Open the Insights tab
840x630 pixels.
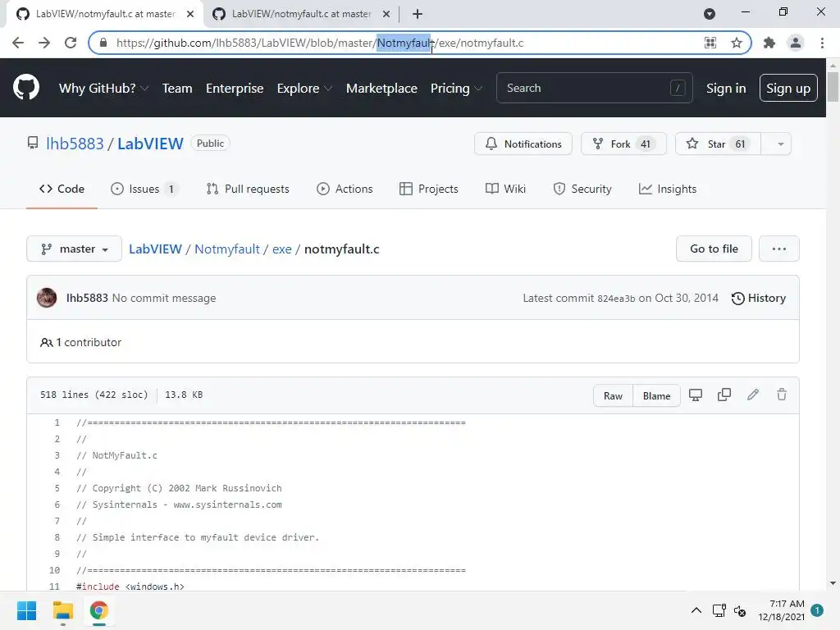(668, 189)
